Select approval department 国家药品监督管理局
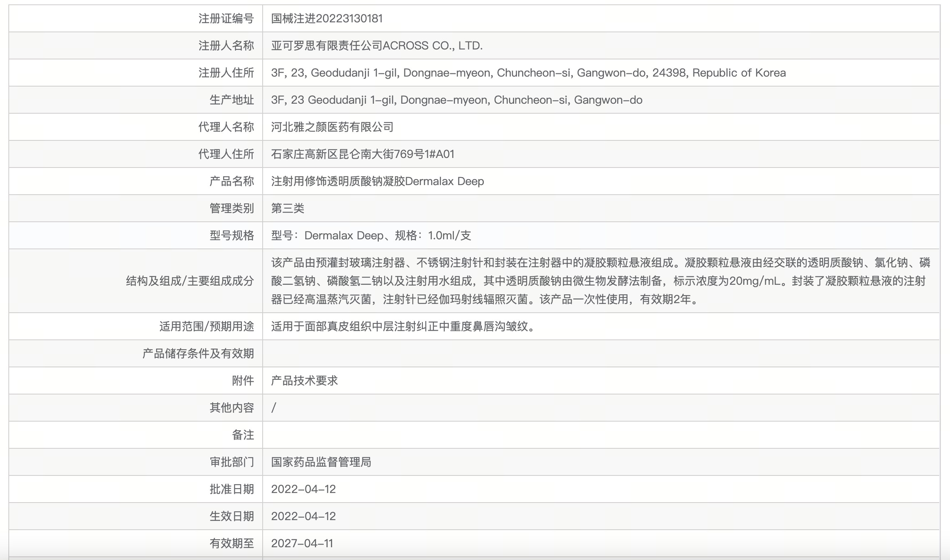 click(321, 462)
